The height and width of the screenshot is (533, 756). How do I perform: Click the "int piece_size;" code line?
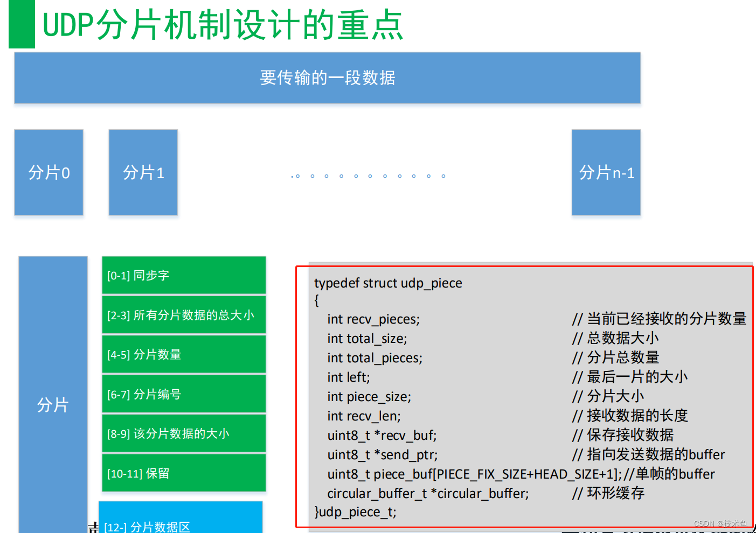(x=369, y=397)
